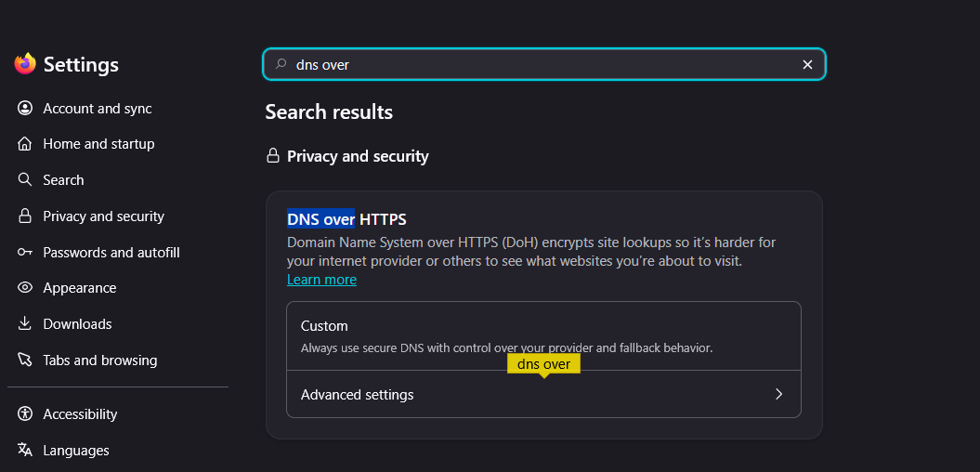Click the Search magnifier icon in sidebar

(24, 180)
